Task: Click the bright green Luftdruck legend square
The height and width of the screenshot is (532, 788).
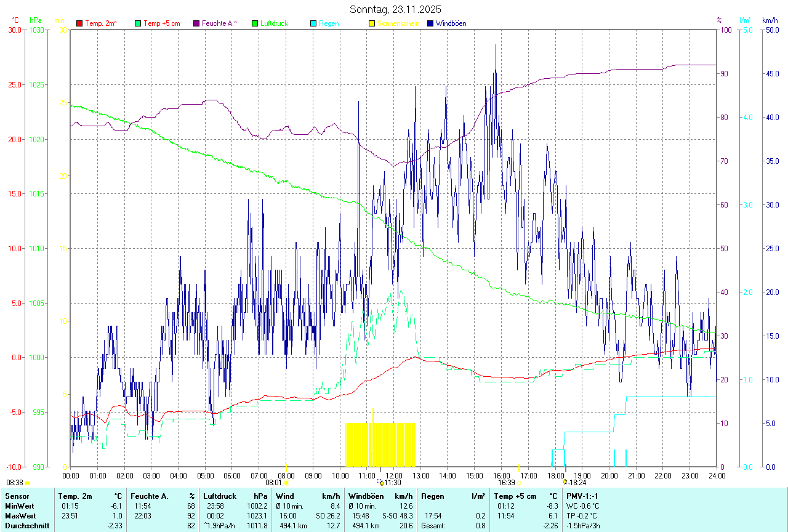Action: pos(255,23)
